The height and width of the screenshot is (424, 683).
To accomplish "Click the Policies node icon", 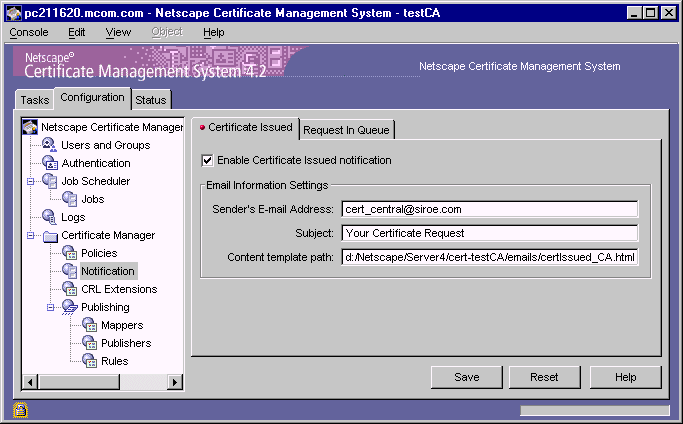I will (70, 253).
